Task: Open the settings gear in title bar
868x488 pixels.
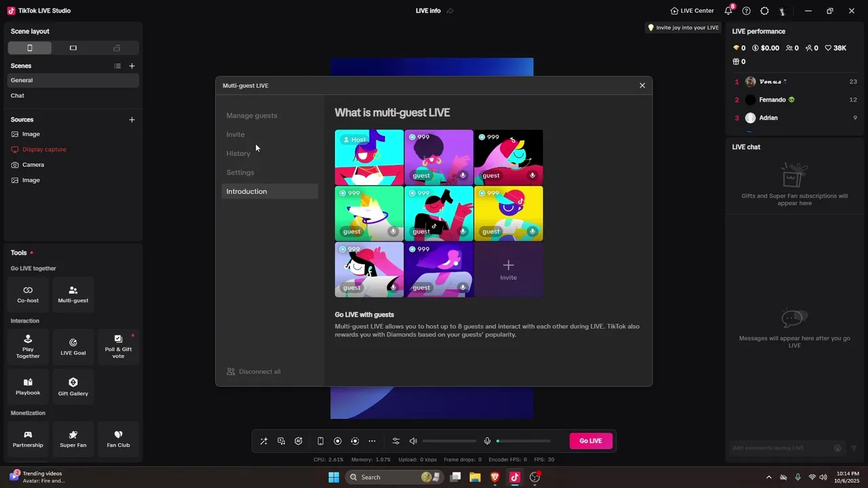Action: [764, 11]
